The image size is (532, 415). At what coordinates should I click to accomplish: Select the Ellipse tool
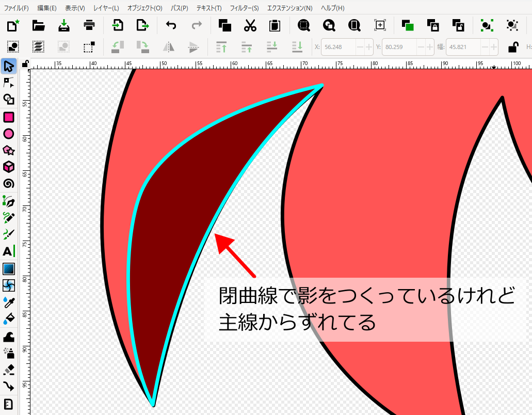point(8,134)
